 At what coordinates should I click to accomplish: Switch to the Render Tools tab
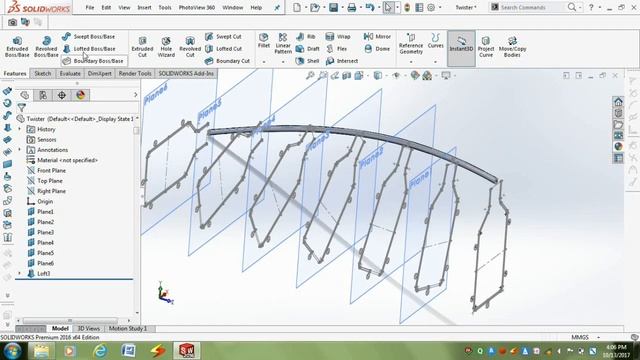coord(135,73)
